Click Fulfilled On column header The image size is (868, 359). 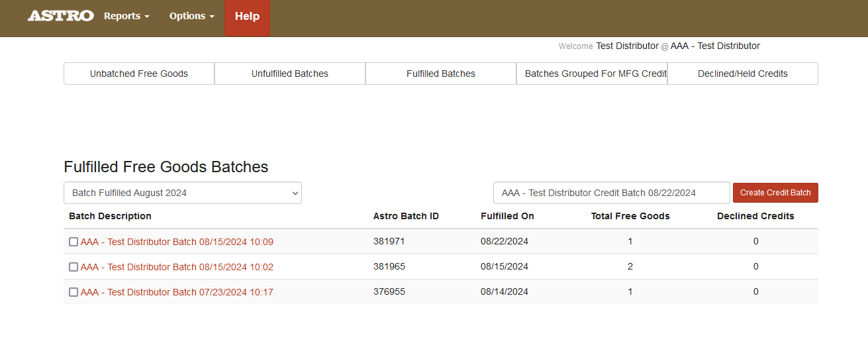507,216
